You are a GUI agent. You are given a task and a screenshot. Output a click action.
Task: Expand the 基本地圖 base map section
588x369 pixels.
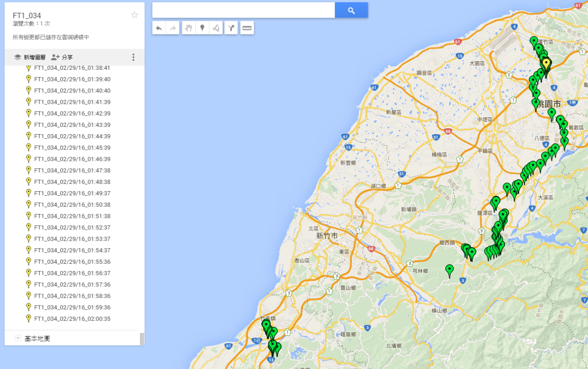(x=18, y=338)
